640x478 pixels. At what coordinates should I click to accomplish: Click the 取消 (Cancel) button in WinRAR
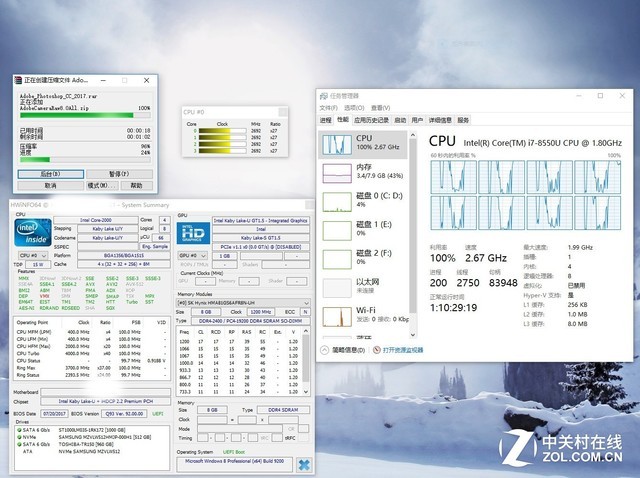click(50, 185)
